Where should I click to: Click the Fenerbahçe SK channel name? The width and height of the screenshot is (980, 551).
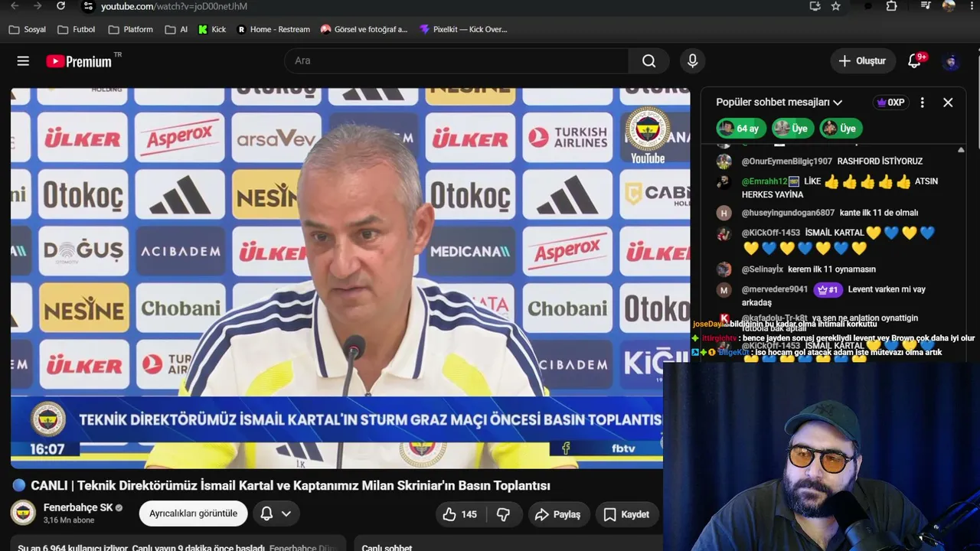[78, 507]
